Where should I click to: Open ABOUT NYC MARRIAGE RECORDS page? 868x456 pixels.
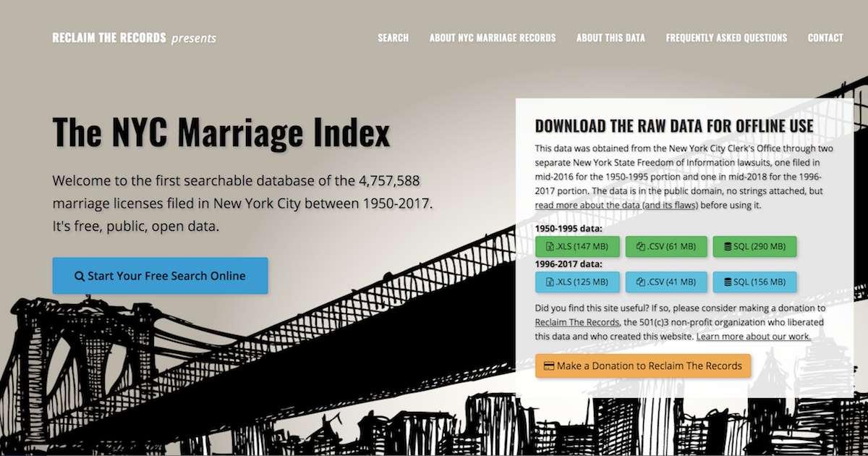click(493, 38)
